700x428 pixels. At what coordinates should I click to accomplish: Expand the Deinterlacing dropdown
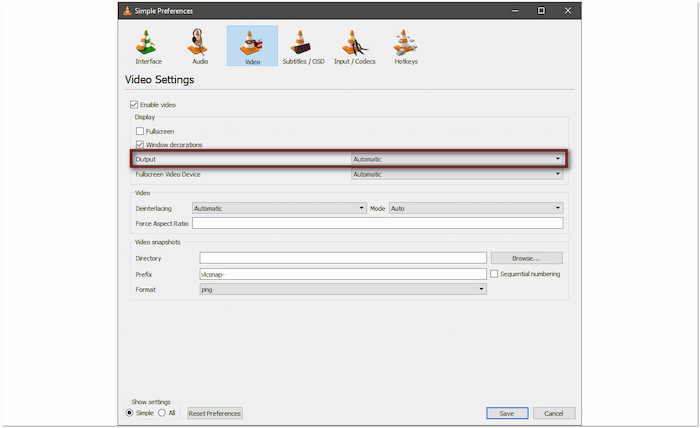pos(279,208)
